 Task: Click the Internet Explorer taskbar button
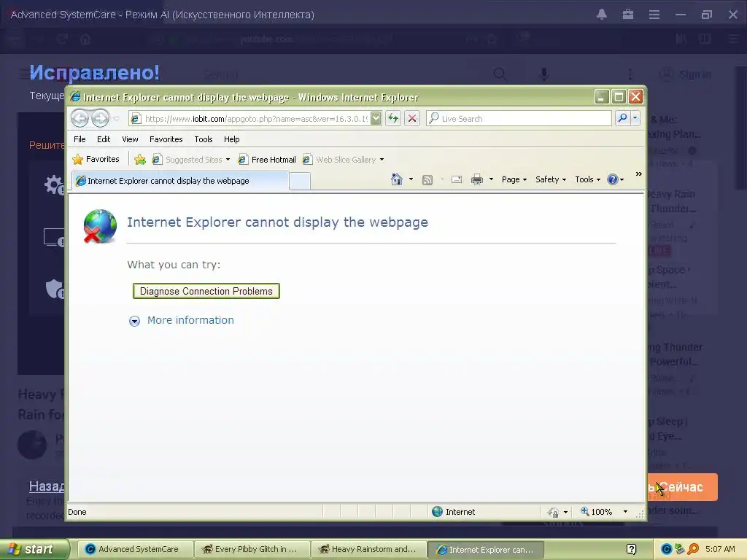485,550
